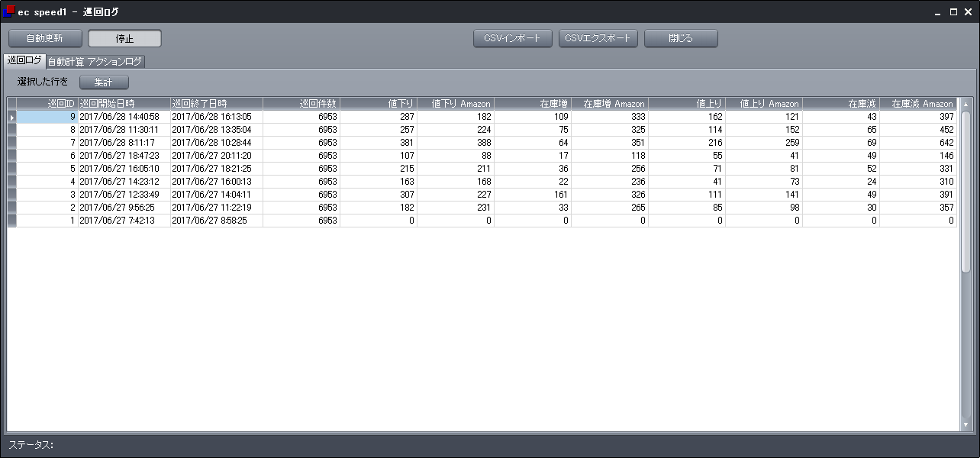The image size is (980, 458).
Task: Close window with the title bar X
Action: click(969, 12)
